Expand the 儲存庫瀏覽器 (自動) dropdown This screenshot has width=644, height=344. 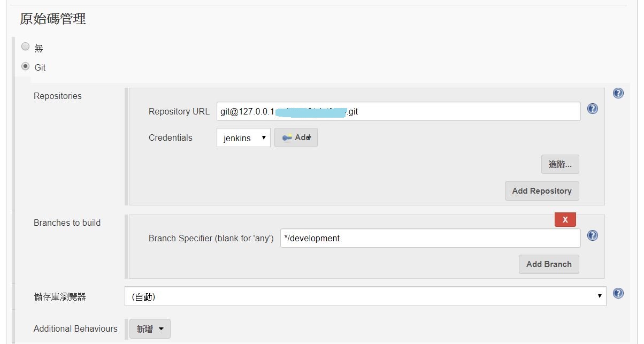click(365, 296)
